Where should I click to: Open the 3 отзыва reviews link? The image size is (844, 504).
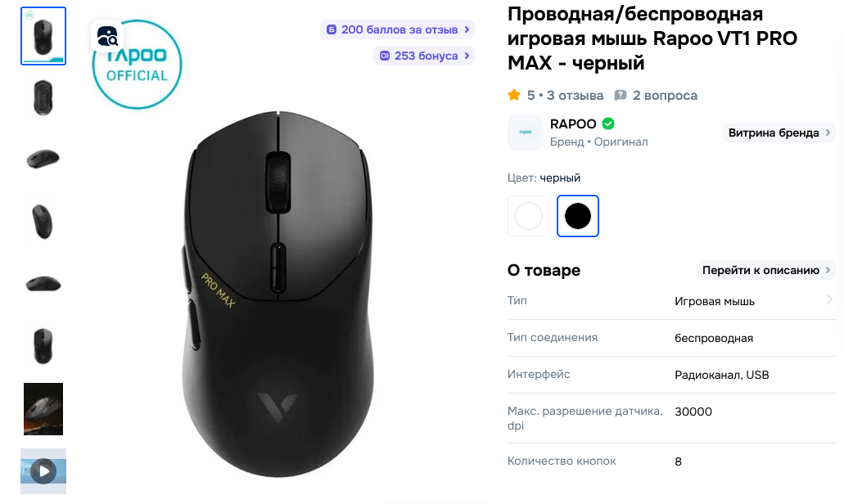575,95
